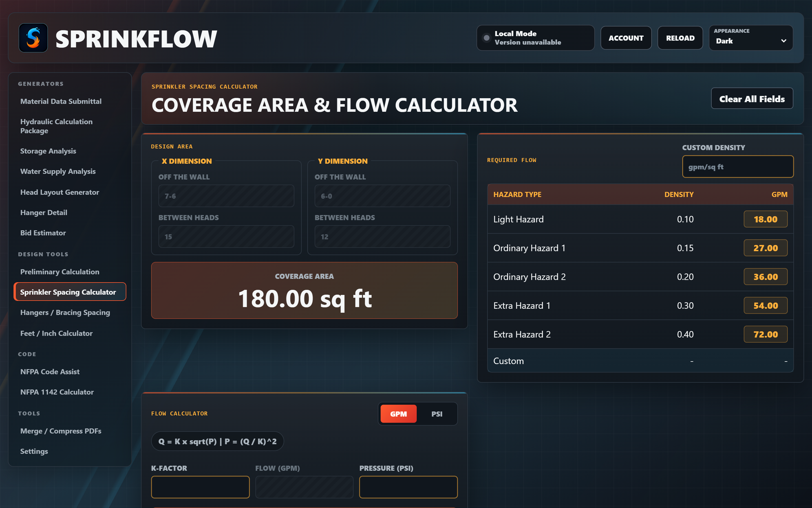The width and height of the screenshot is (812, 508).
Task: Click X Dimension Off The Wall field
Action: coord(226,196)
